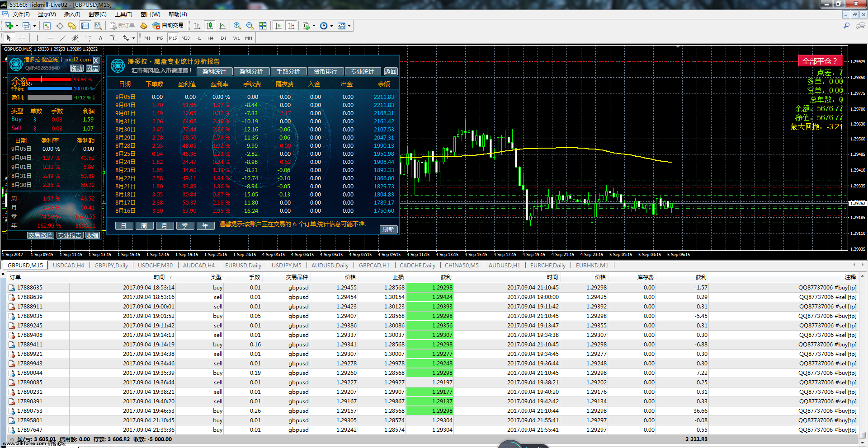868x448 pixels.
Task: Open the 插入(I) menu
Action: click(x=72, y=14)
